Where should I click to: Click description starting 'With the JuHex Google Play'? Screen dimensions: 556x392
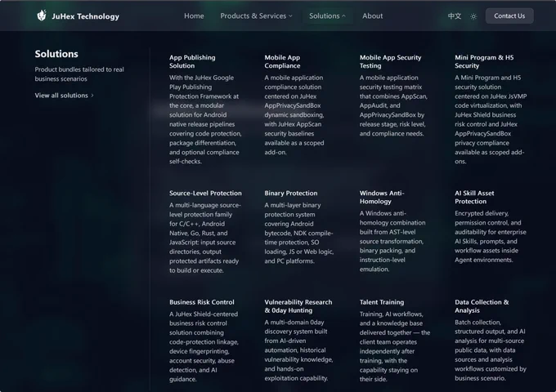point(205,119)
